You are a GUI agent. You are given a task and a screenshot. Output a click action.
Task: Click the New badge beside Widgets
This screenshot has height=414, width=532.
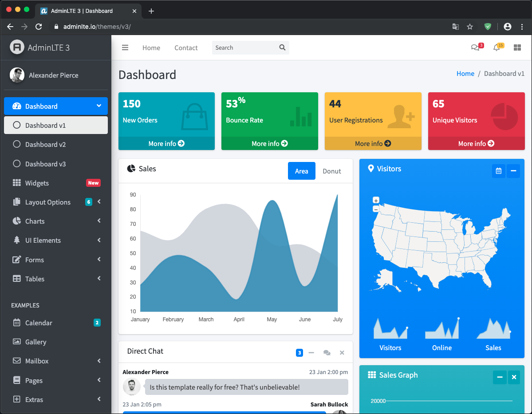click(93, 183)
